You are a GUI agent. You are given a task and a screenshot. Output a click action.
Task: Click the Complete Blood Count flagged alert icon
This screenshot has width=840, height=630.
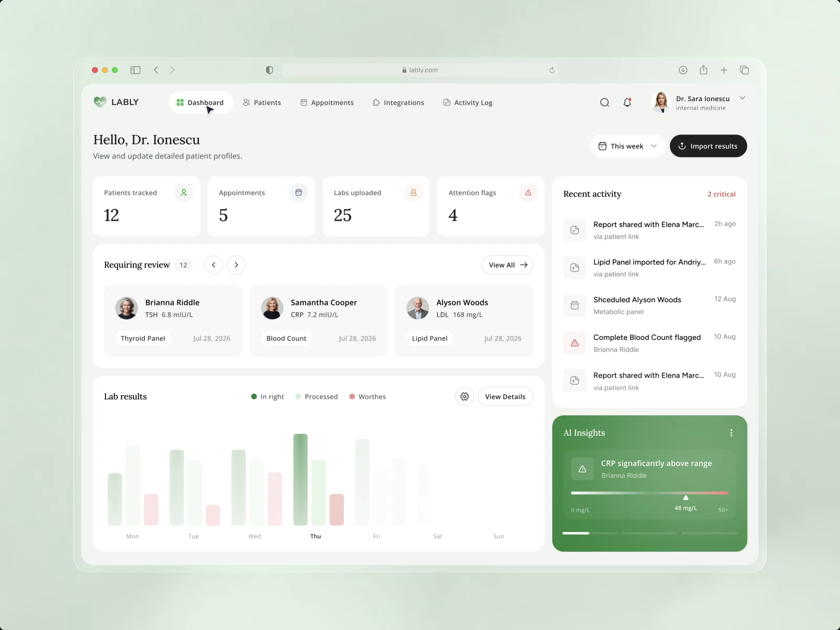pyautogui.click(x=574, y=343)
